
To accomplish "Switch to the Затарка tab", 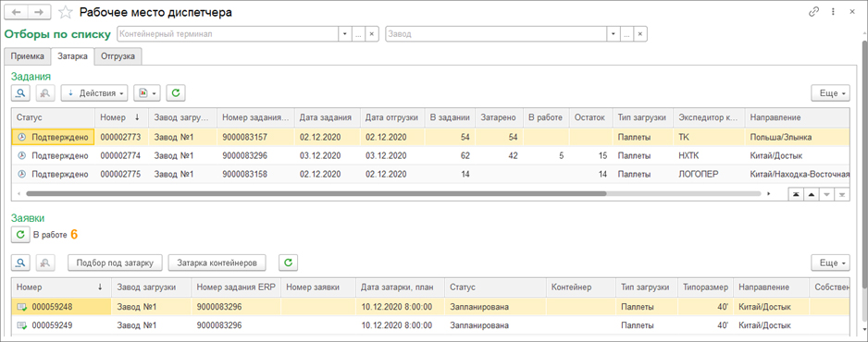I will pyautogui.click(x=72, y=56).
